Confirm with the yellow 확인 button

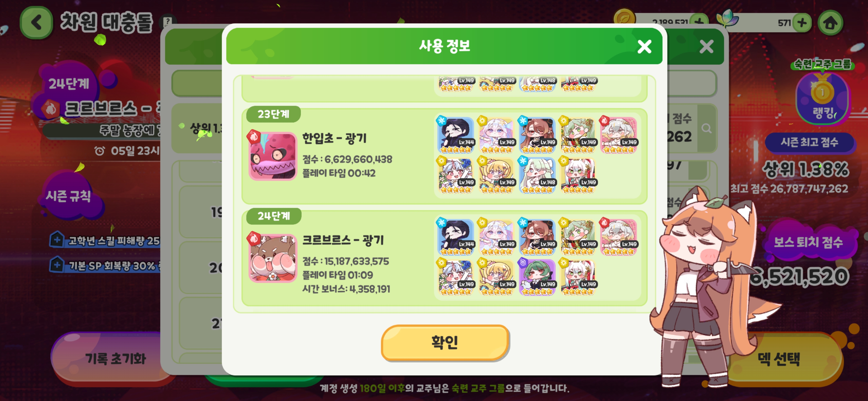coord(445,342)
